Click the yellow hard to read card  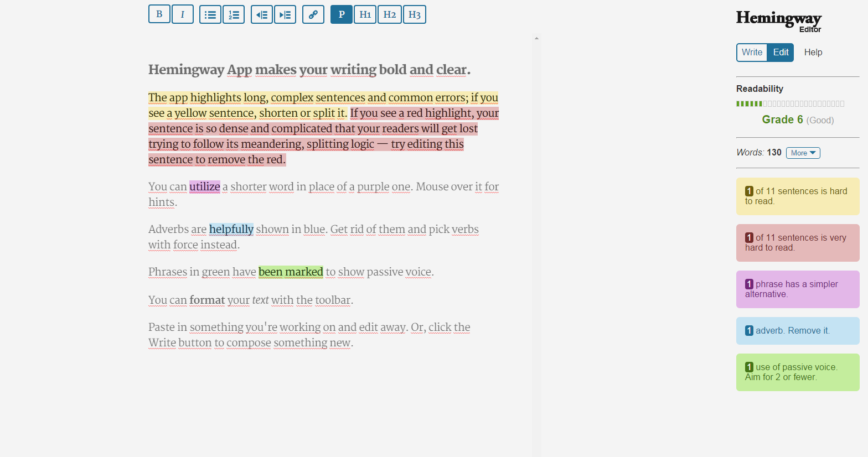798,196
